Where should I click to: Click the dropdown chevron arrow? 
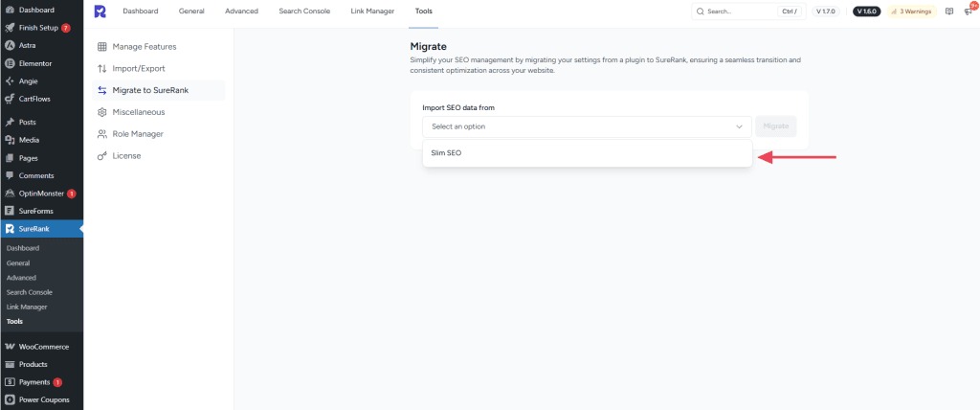click(739, 126)
